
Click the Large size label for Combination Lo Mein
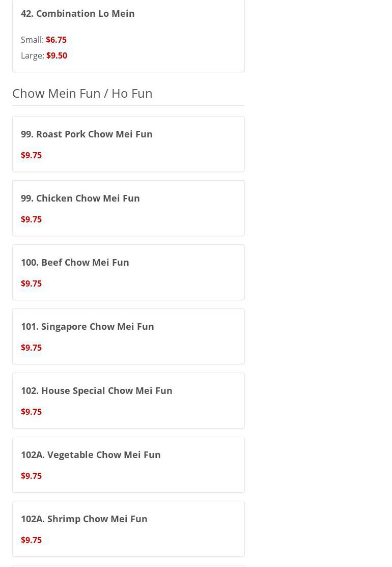33,55
